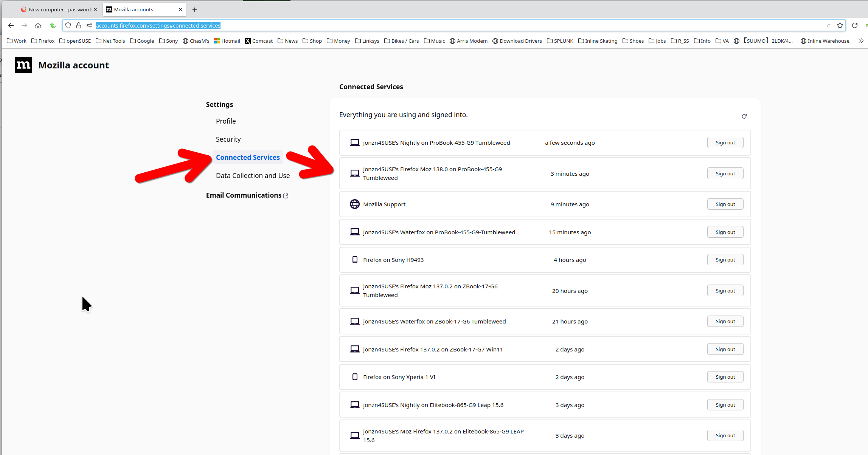Close the Mozilla accounts tab

coord(180,9)
